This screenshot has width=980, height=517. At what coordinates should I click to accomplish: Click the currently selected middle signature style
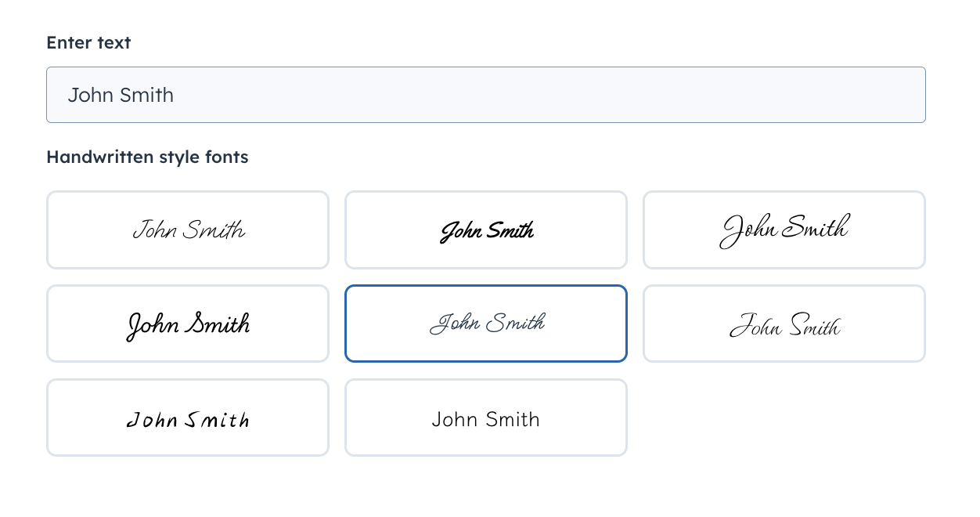[485, 324]
